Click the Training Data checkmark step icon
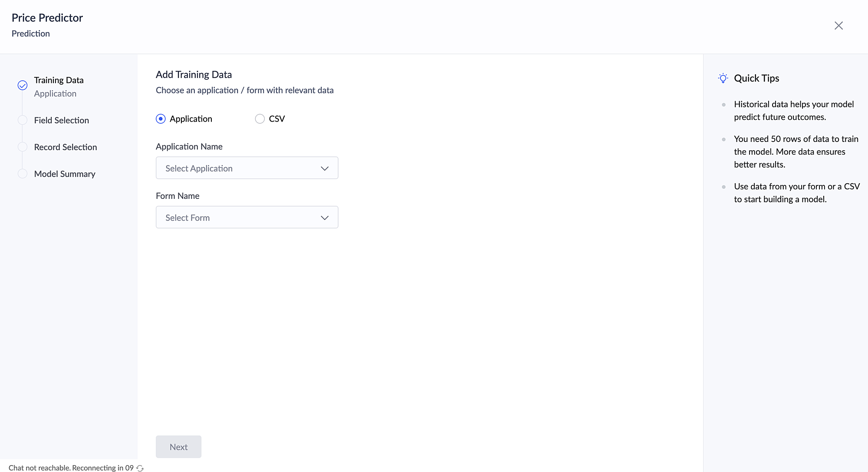The width and height of the screenshot is (868, 472). tap(23, 85)
